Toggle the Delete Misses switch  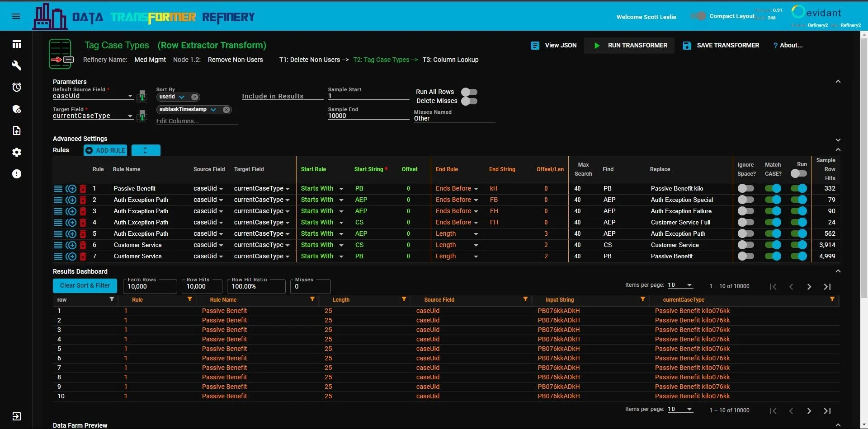(x=469, y=101)
